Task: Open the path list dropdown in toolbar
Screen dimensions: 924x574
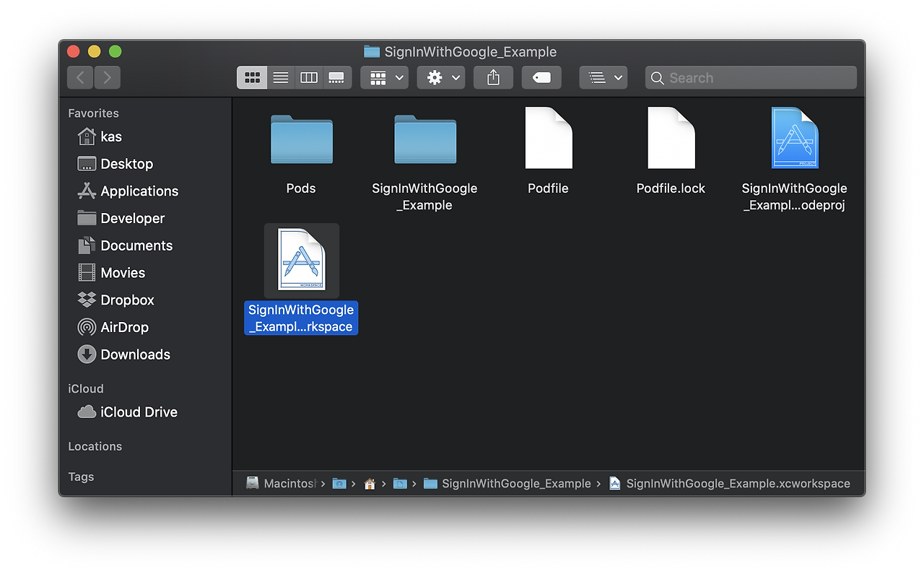Action: click(x=603, y=77)
